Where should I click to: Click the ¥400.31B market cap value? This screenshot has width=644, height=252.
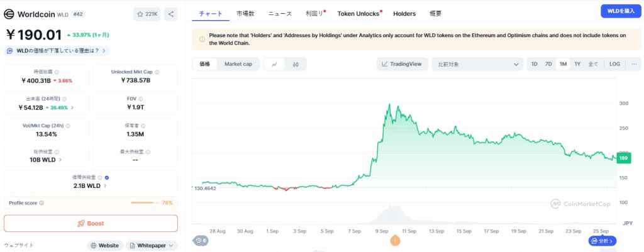36,80
